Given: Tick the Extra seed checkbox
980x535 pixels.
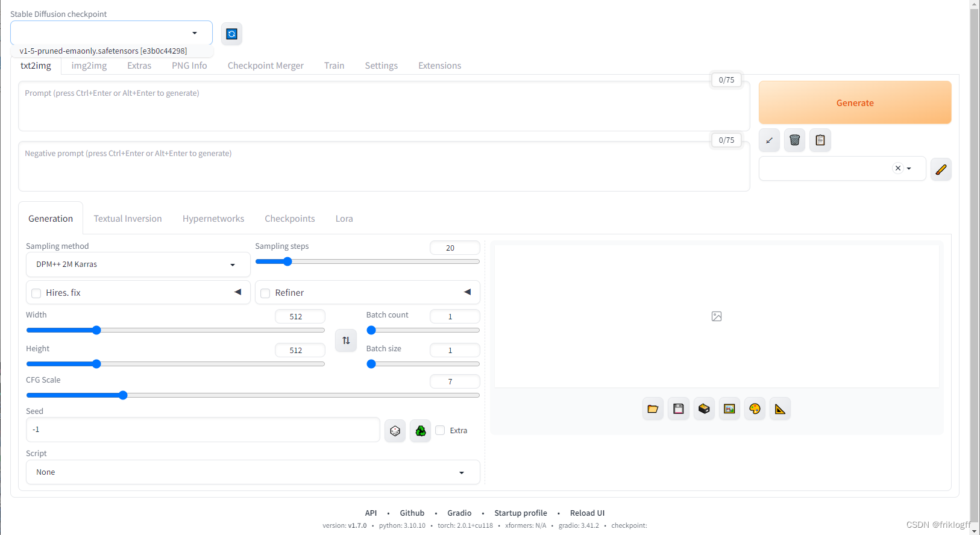Looking at the screenshot, I should tap(440, 430).
